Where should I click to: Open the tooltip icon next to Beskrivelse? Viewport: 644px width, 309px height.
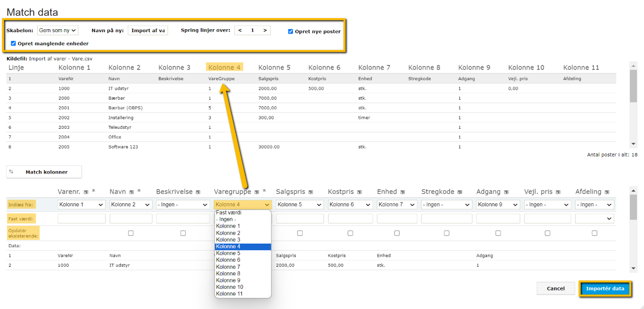tap(198, 192)
